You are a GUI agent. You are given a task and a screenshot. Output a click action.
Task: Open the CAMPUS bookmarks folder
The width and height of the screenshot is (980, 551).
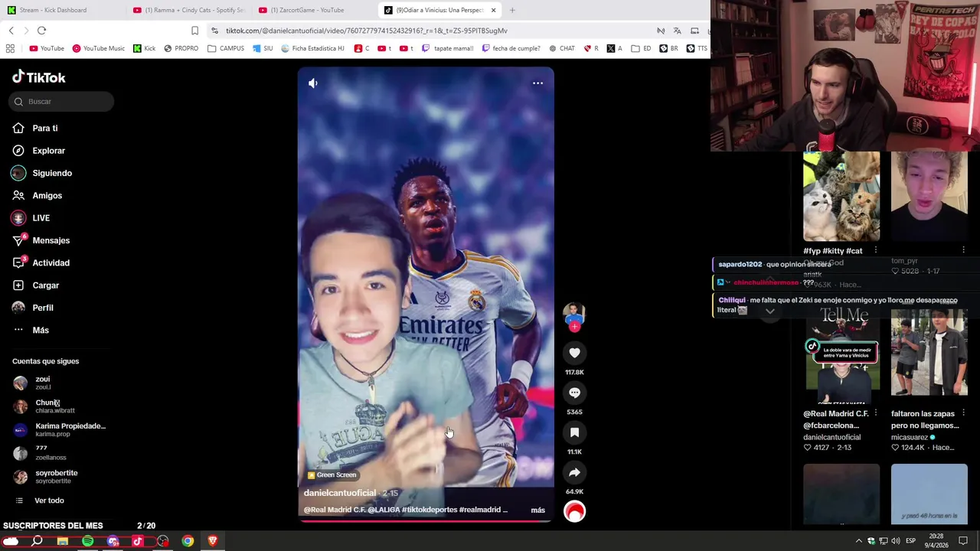point(226,48)
